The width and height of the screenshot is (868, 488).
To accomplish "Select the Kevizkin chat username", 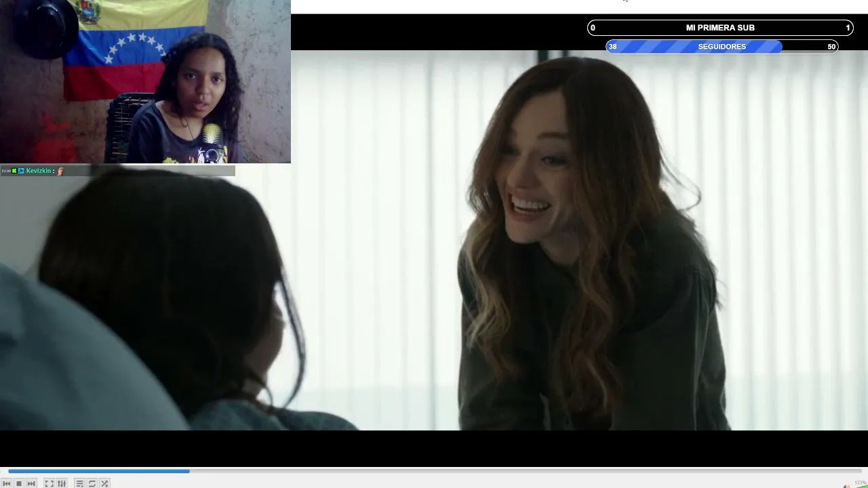I will coord(39,171).
